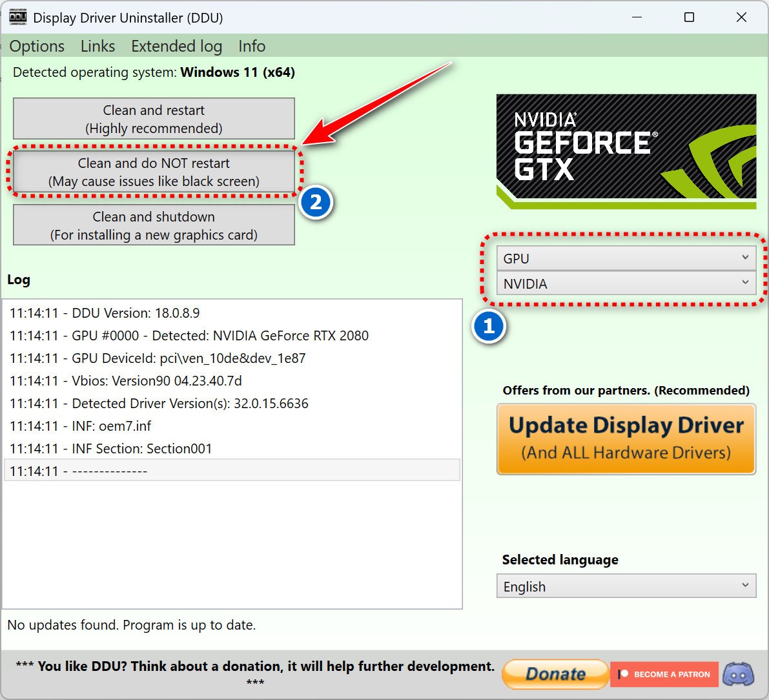Select log line 'INF: oem7.inf'

[x=232, y=426]
